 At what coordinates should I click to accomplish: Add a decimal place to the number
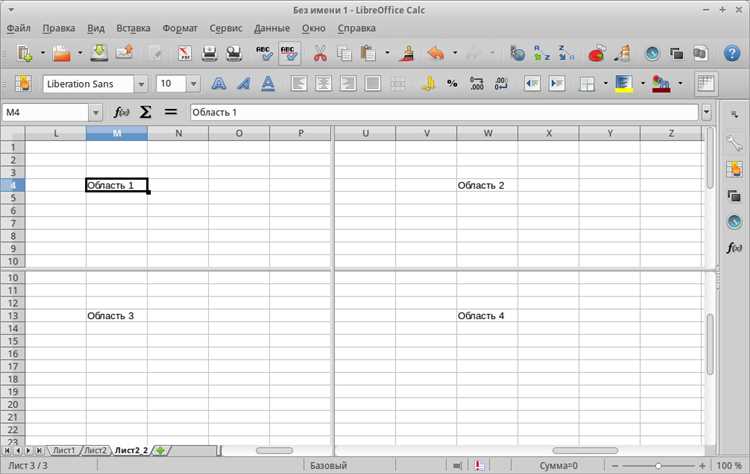tap(476, 84)
